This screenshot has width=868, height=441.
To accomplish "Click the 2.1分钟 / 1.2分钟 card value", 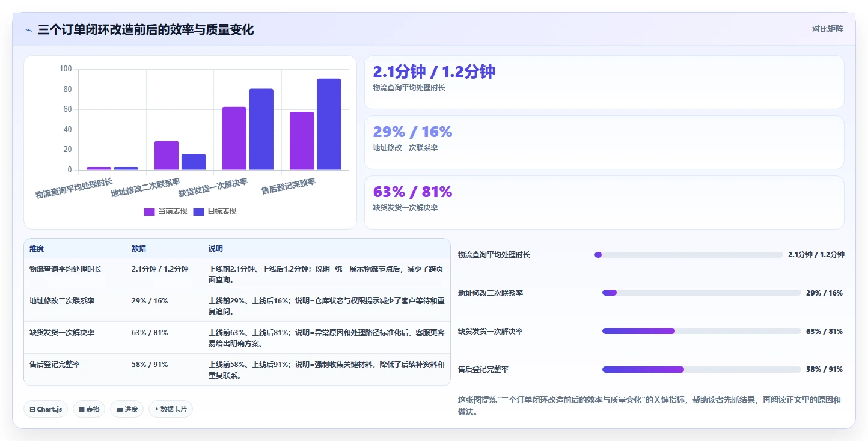I will [434, 72].
